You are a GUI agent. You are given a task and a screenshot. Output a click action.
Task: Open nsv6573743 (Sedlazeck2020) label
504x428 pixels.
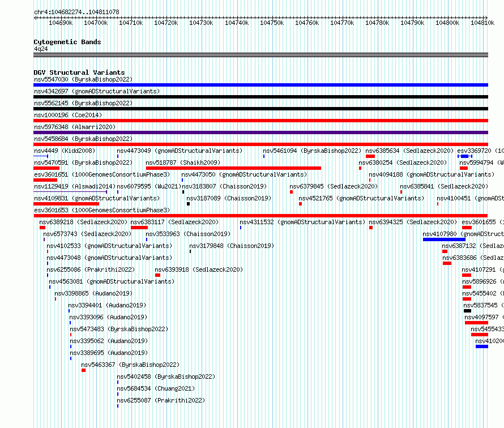point(87,234)
